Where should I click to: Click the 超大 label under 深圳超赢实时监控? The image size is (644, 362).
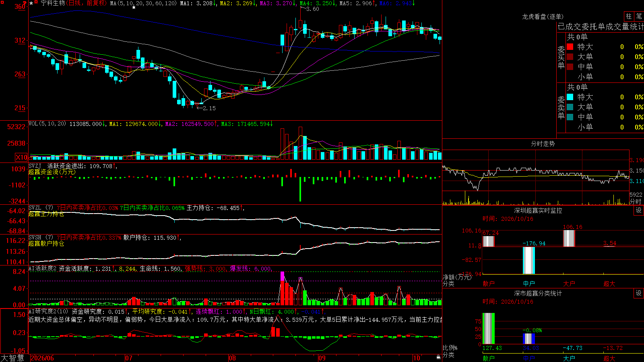tap(609, 284)
